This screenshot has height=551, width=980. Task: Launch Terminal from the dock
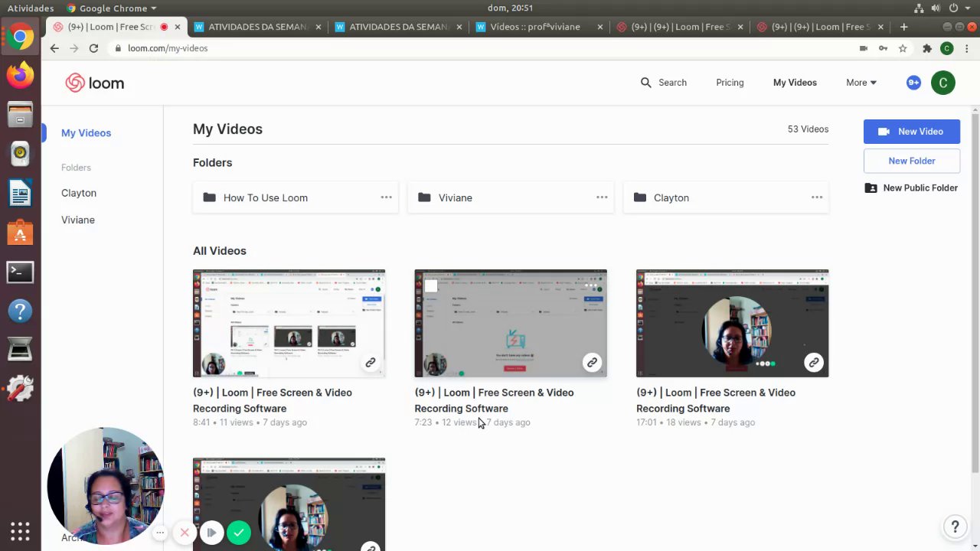[20, 272]
